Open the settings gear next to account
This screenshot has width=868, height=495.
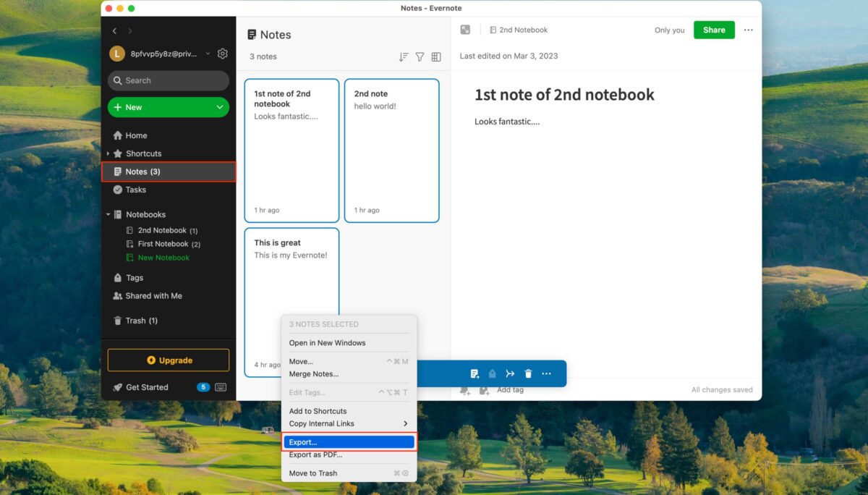coord(223,54)
